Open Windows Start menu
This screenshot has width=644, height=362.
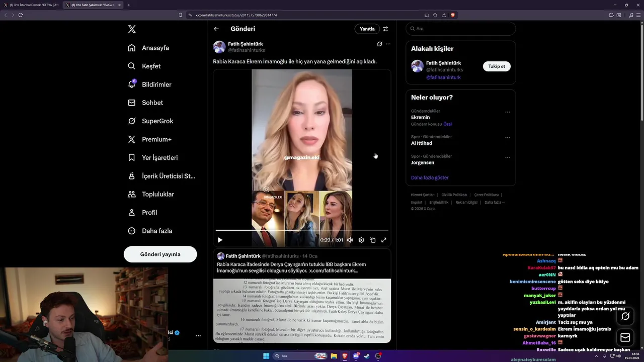click(x=266, y=356)
